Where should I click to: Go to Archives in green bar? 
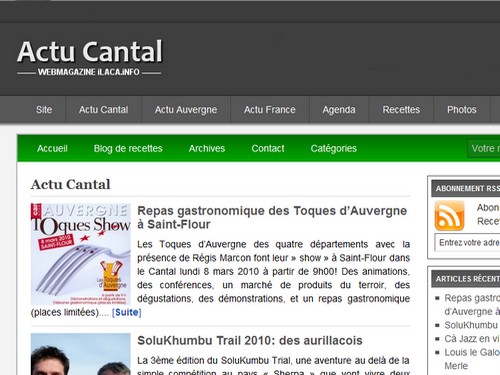pos(207,148)
